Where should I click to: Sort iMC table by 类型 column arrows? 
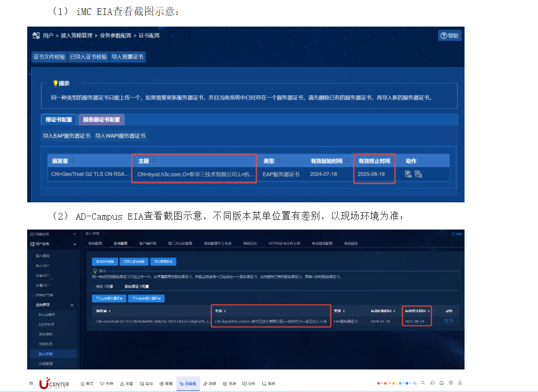click(279, 161)
